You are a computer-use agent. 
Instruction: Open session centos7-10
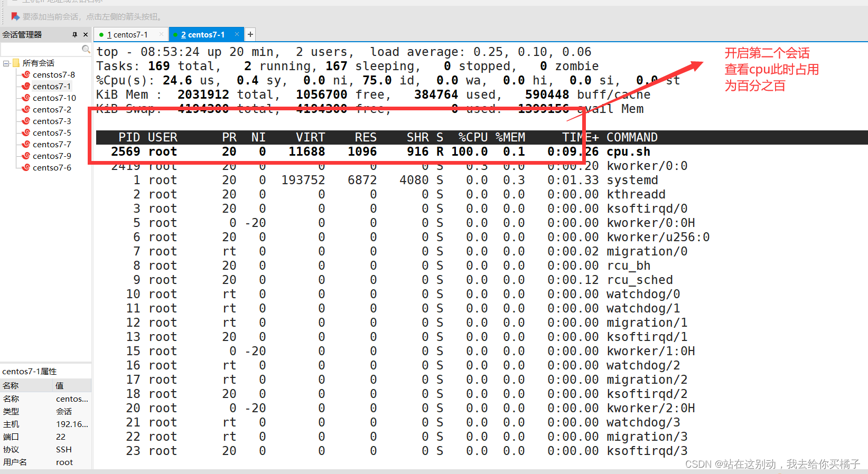pyautogui.click(x=54, y=98)
